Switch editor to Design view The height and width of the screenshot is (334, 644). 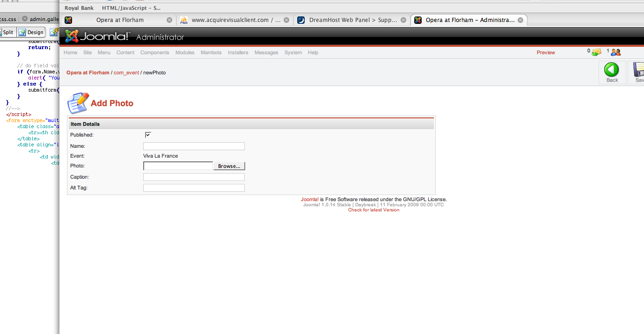(31, 32)
